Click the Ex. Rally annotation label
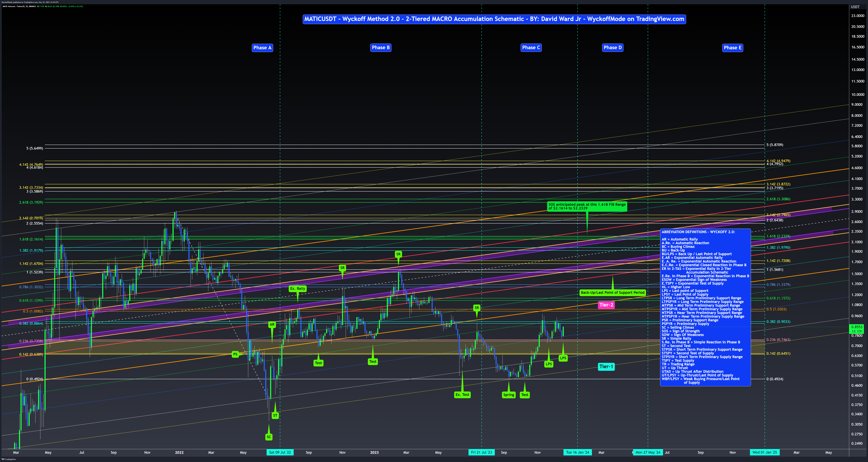Image resolution: width=868 pixels, height=462 pixels. (x=297, y=289)
